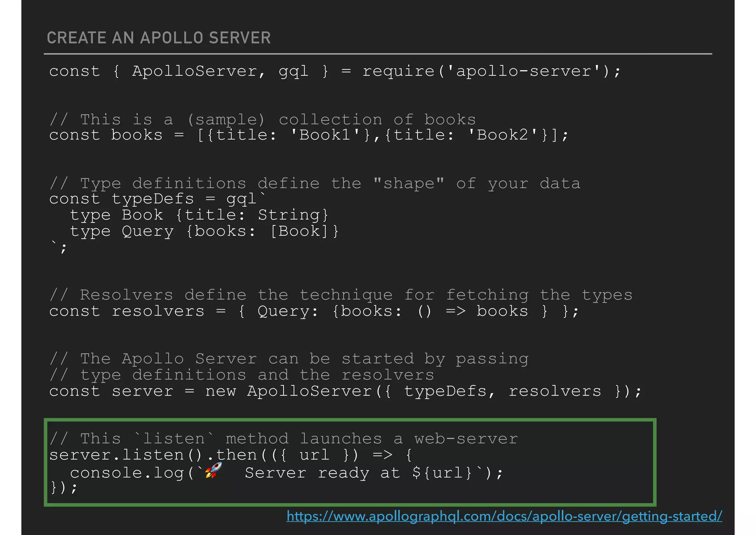Click the comment about Type definitions shape
This screenshot has width=756, height=535.
coord(315,184)
